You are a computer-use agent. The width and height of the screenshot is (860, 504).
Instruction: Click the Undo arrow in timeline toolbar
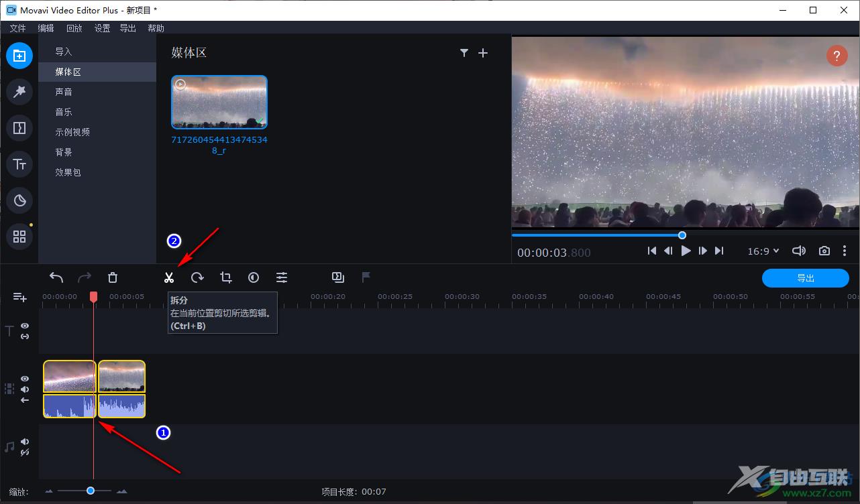point(56,277)
